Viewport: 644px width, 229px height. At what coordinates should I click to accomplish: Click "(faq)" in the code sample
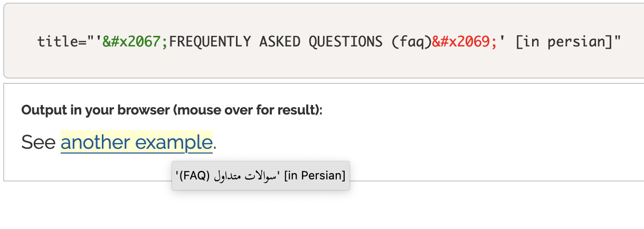tap(412, 42)
